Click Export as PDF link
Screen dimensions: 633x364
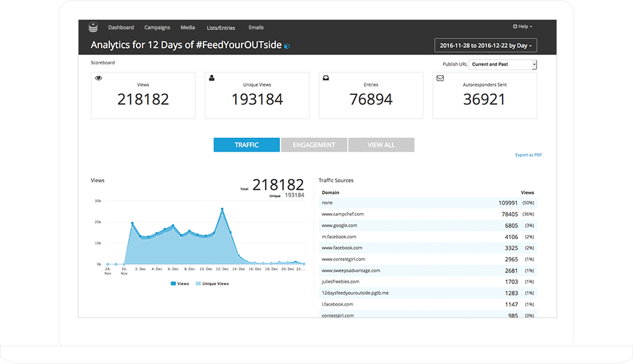(x=529, y=155)
